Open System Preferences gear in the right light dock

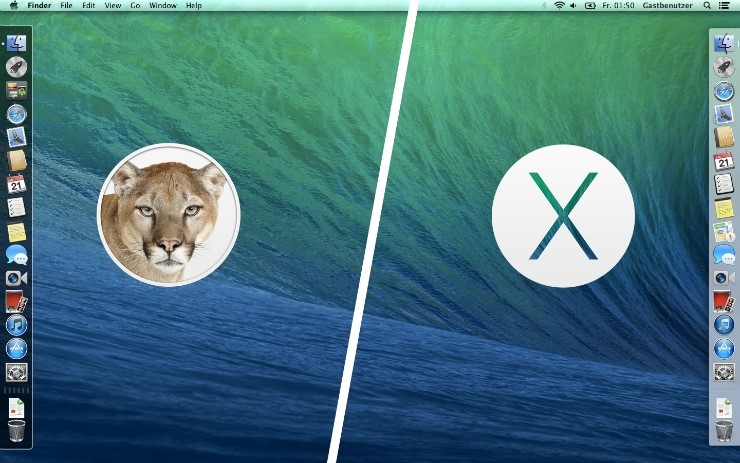pyautogui.click(x=724, y=372)
